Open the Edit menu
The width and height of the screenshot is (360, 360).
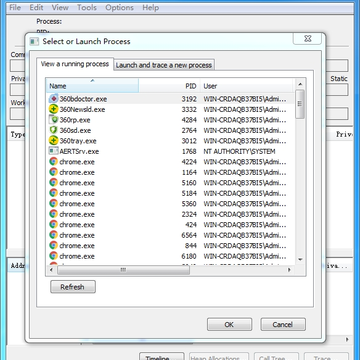coord(36,7)
